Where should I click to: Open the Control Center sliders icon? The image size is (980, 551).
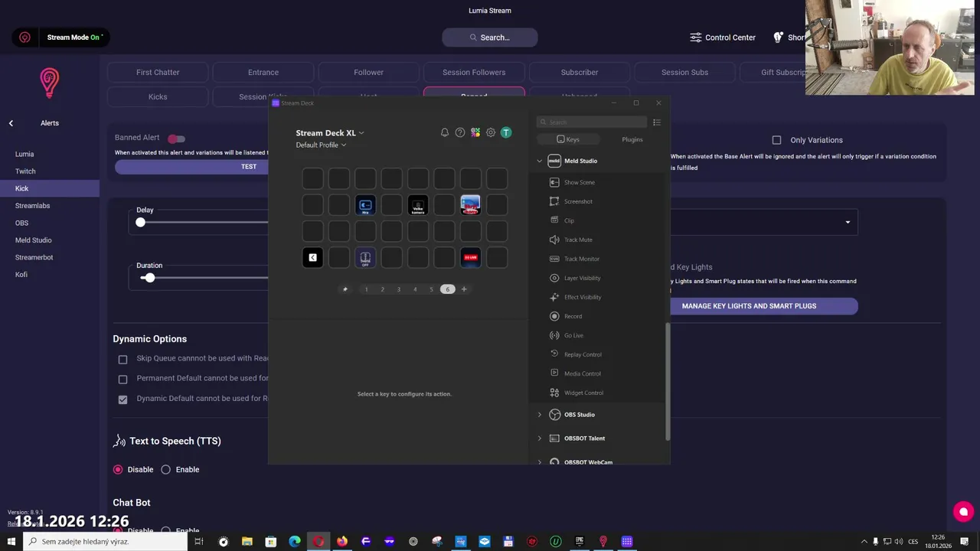[x=695, y=37]
